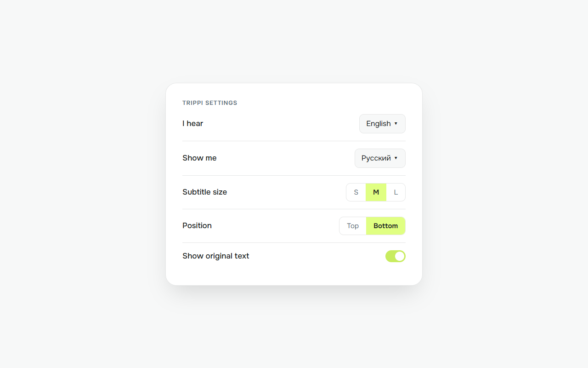Open the "I hear" English dropdown
The image size is (588, 368).
click(x=382, y=124)
